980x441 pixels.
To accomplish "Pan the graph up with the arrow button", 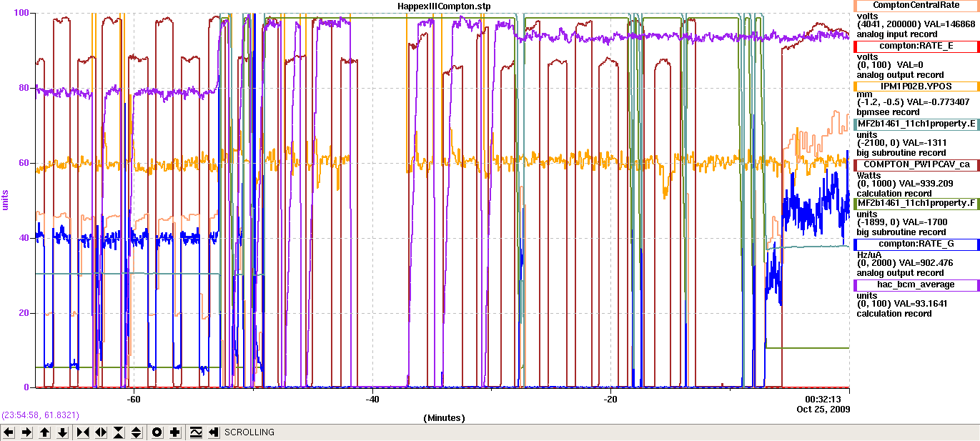I will 45,432.
